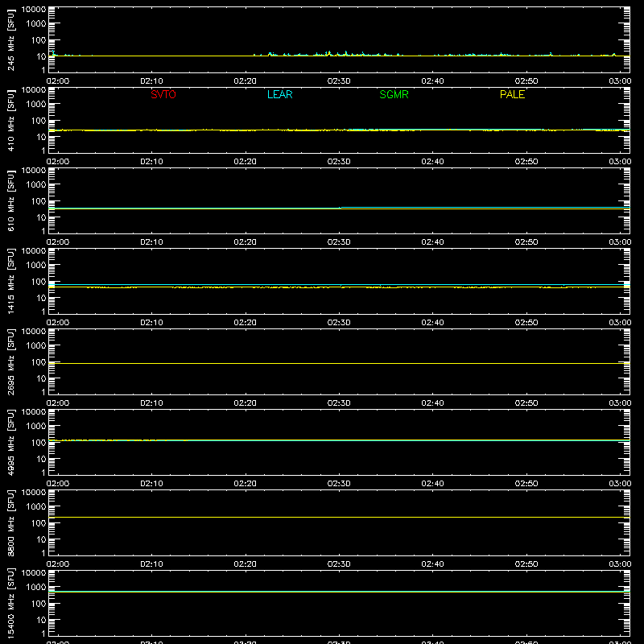644x644 pixels.
Task: Click the 10 y-axis value on the 1415 MHz plot
Action: (x=41, y=298)
